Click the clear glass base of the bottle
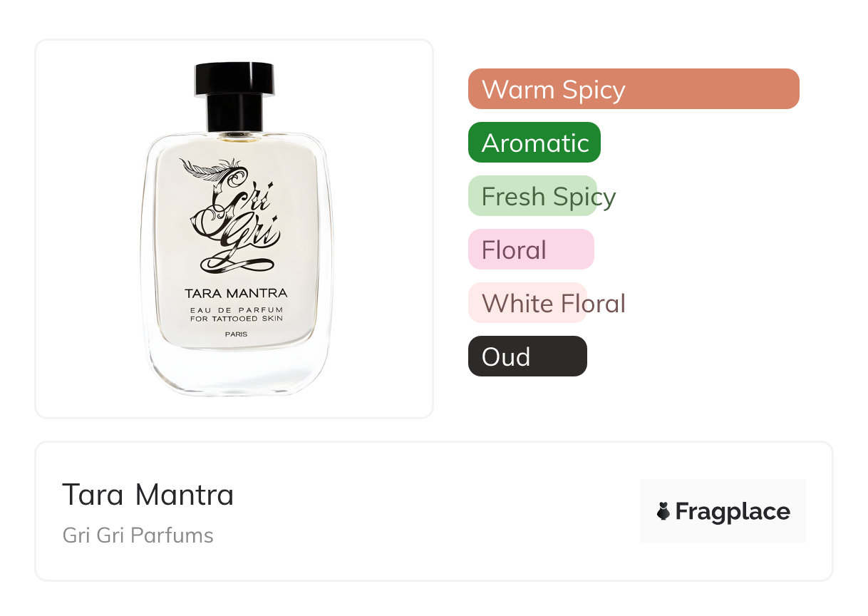The height and width of the screenshot is (616, 868). click(x=236, y=374)
